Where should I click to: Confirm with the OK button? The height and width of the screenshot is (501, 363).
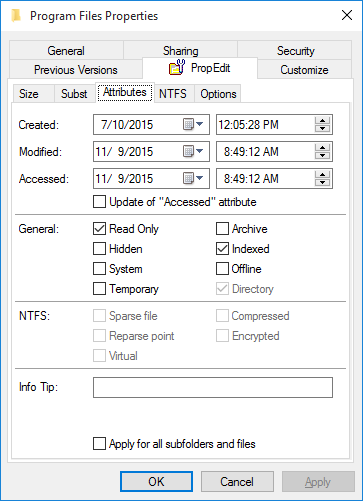pyautogui.click(x=156, y=482)
